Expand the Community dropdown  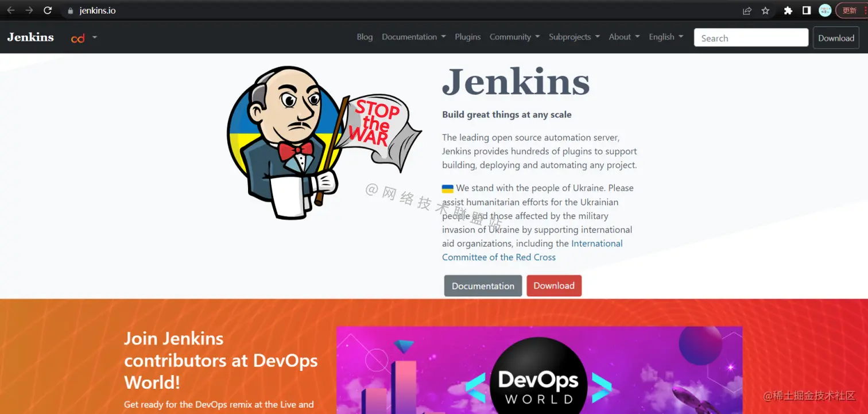click(x=510, y=37)
